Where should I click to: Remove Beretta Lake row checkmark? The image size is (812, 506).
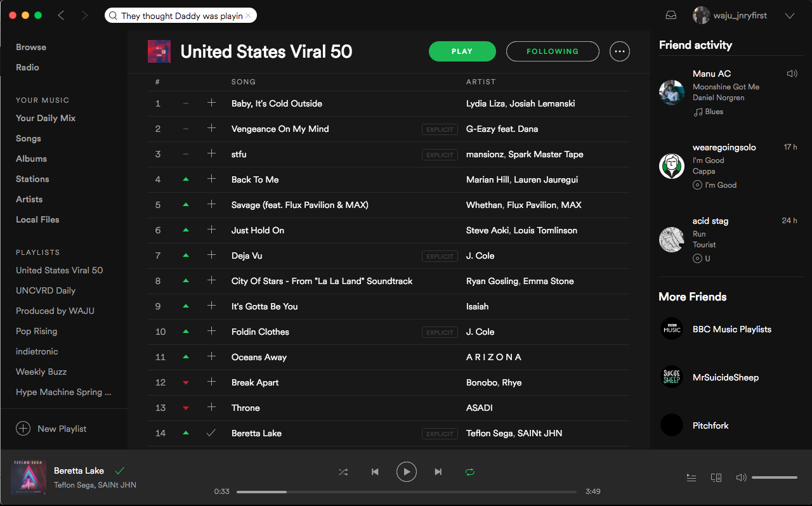pos(211,433)
